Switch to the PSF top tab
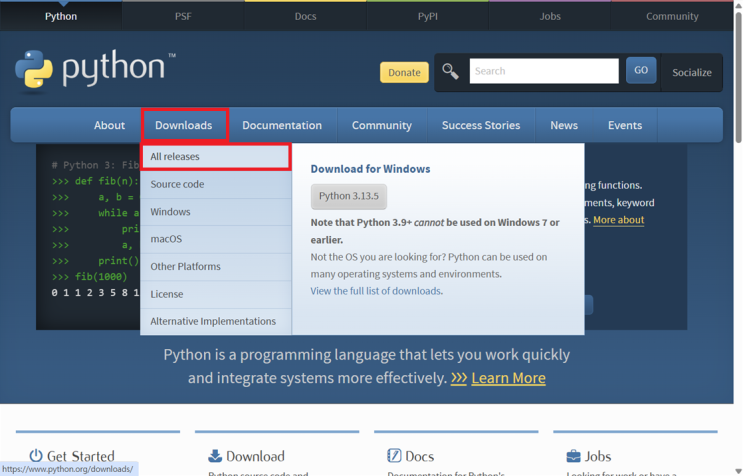Screen dimensions: 743x476 coord(183,16)
